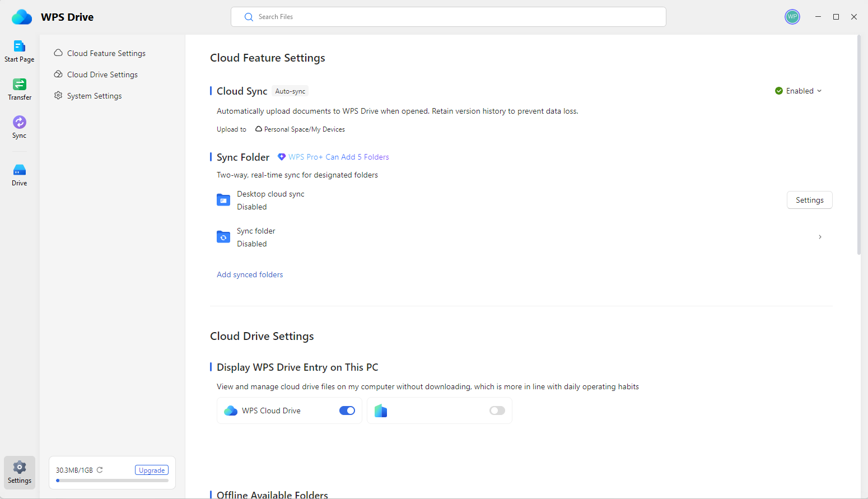Turn on the second drive entry toggle

coord(497,411)
